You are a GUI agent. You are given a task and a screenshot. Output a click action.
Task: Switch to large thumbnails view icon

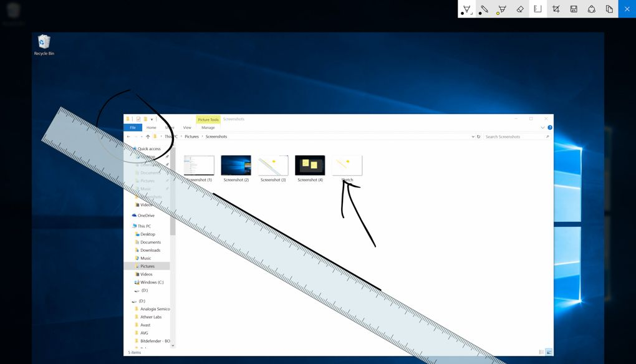click(549, 352)
